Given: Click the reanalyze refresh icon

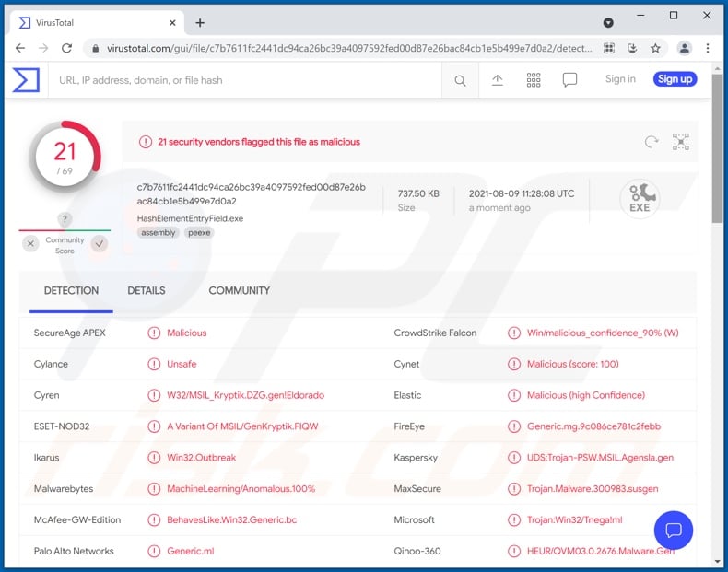Looking at the screenshot, I should 652,142.
